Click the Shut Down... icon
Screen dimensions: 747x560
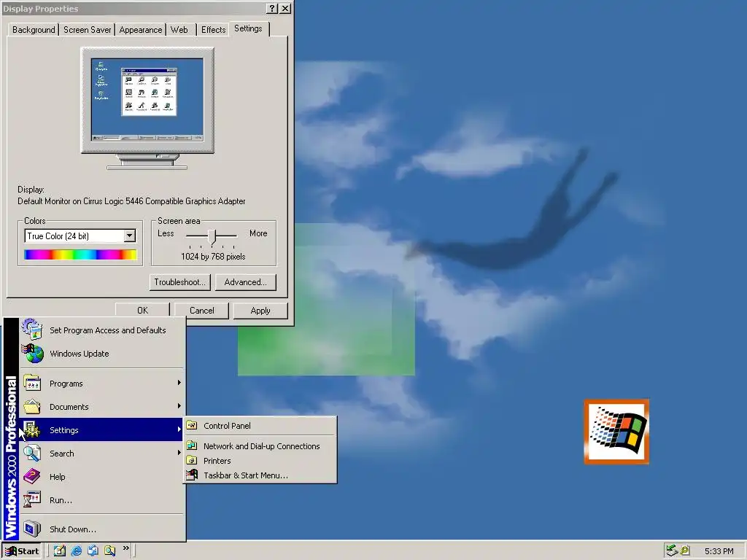[32, 529]
